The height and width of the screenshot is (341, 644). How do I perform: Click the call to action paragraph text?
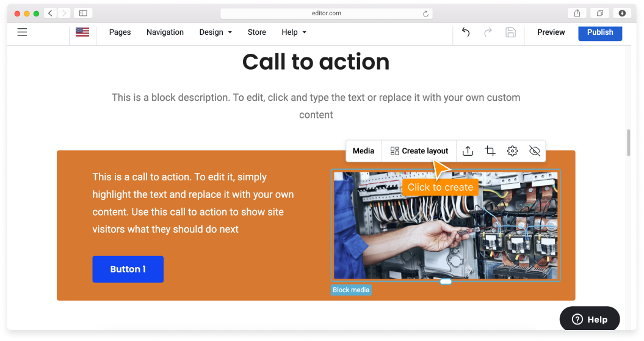click(193, 204)
